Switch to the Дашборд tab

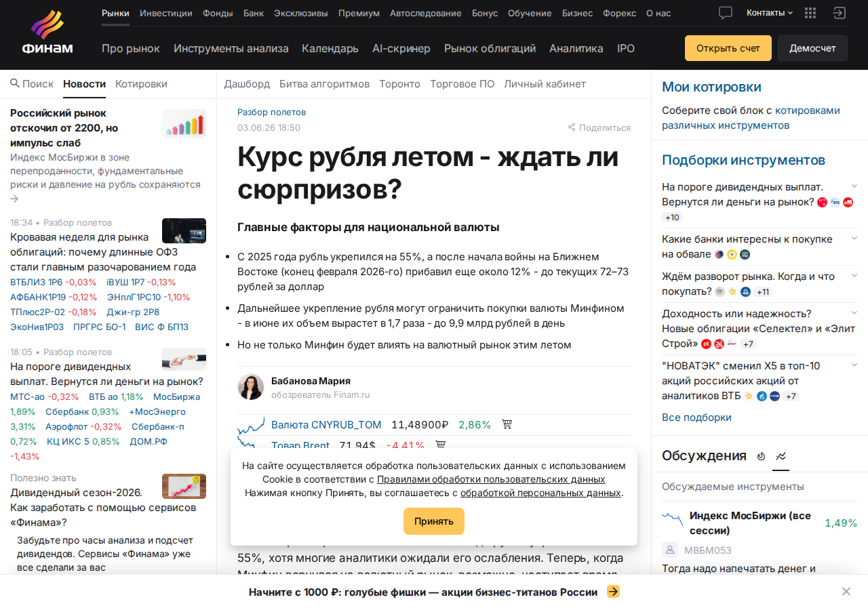tap(247, 84)
